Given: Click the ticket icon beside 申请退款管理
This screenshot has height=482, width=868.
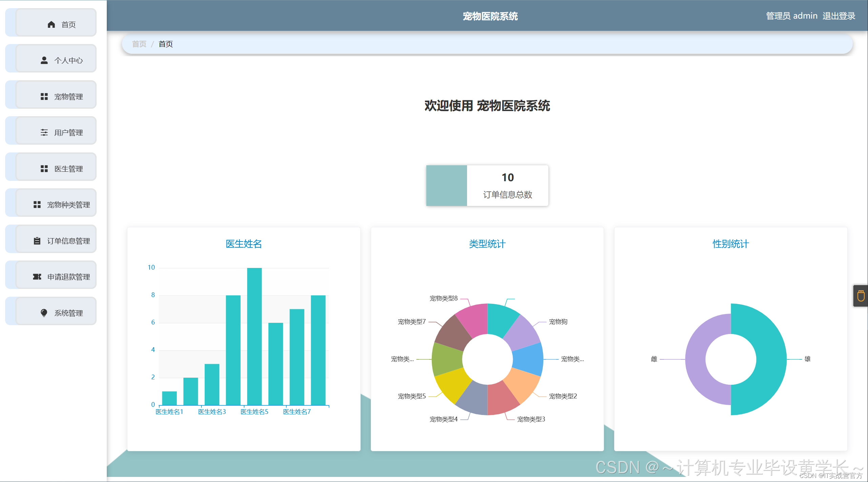Looking at the screenshot, I should click(37, 277).
